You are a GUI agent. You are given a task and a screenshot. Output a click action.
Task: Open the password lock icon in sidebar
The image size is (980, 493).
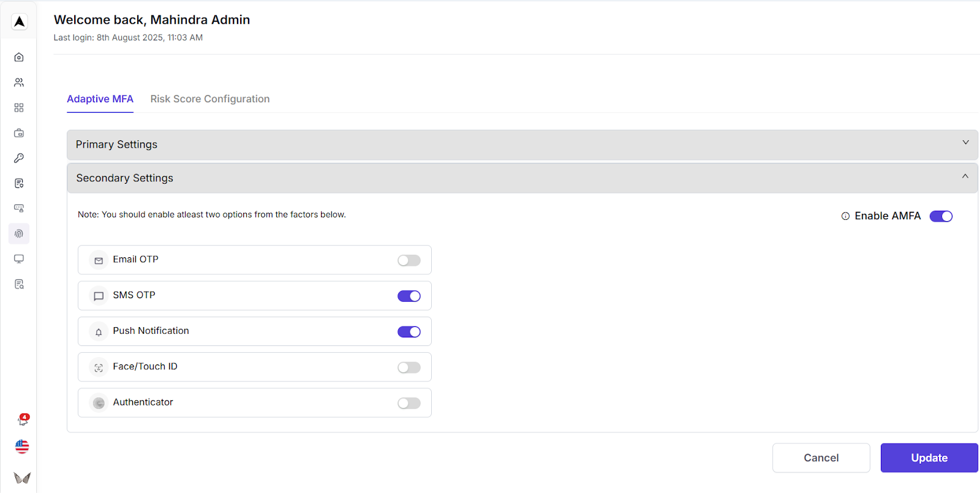click(x=19, y=208)
